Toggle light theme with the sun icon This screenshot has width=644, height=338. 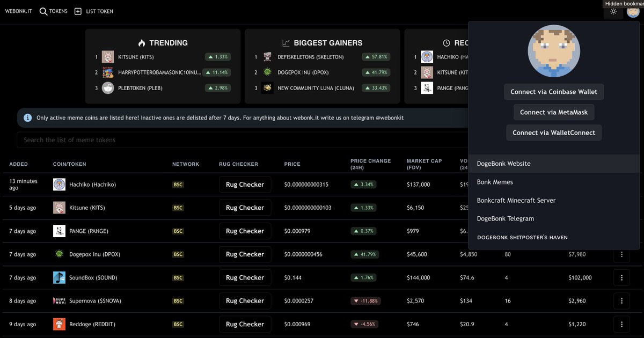tap(613, 11)
